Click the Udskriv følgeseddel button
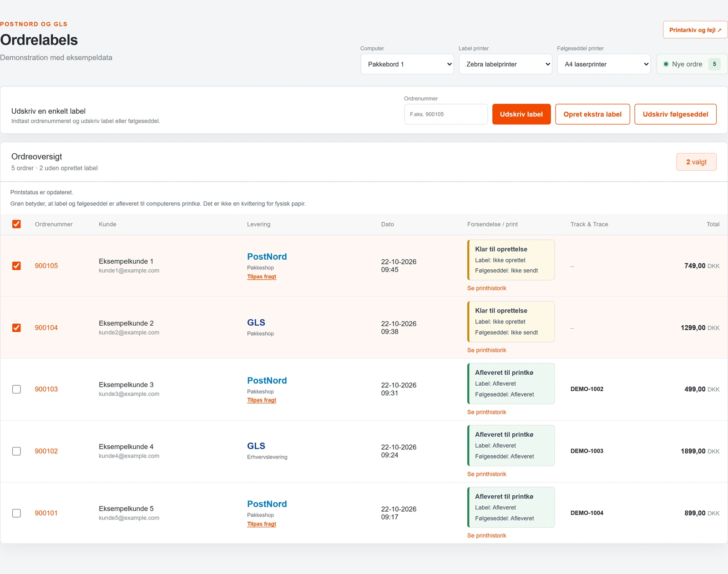 click(x=675, y=114)
